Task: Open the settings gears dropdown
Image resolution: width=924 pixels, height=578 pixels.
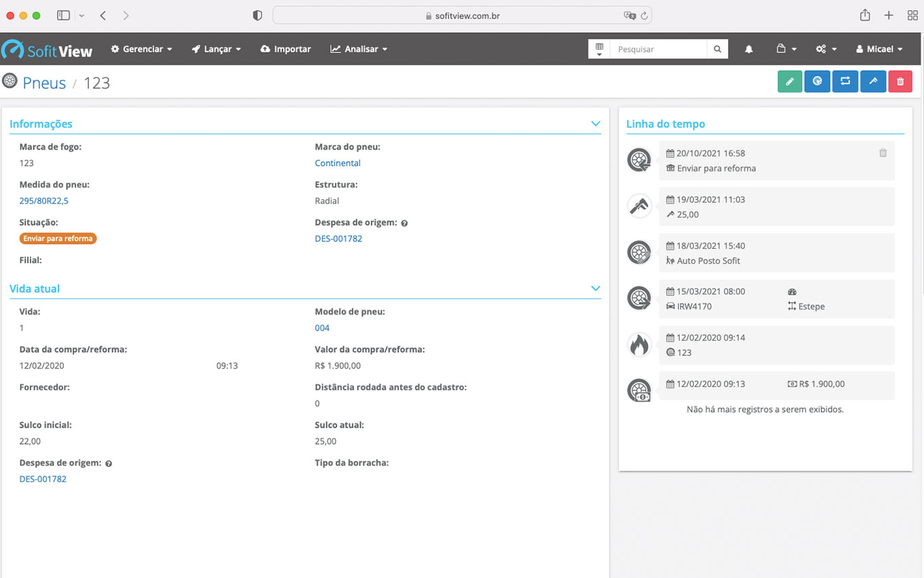Action: point(826,49)
